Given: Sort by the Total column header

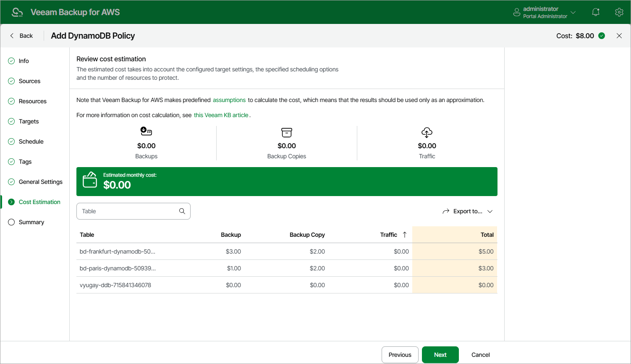Looking at the screenshot, I should (487, 235).
